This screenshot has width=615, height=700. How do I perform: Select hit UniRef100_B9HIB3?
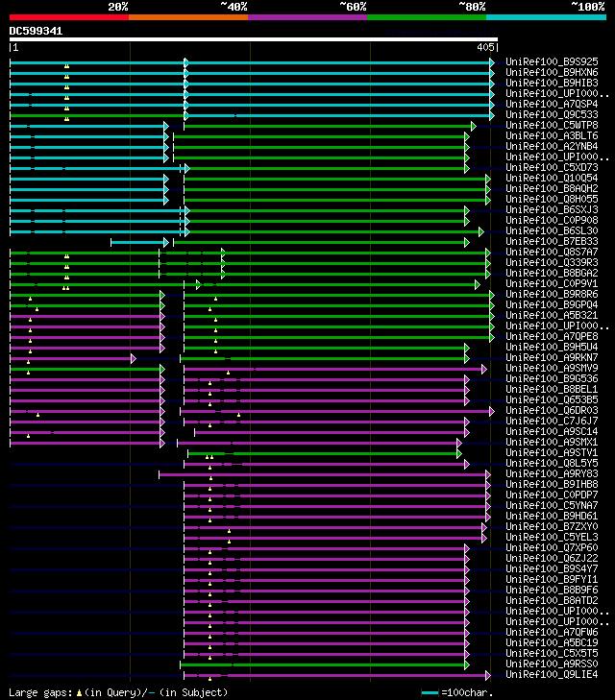click(x=552, y=83)
